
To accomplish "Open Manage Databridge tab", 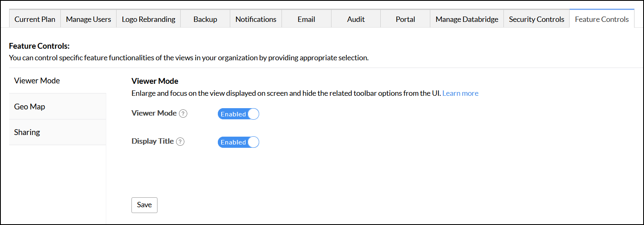I will click(x=467, y=19).
